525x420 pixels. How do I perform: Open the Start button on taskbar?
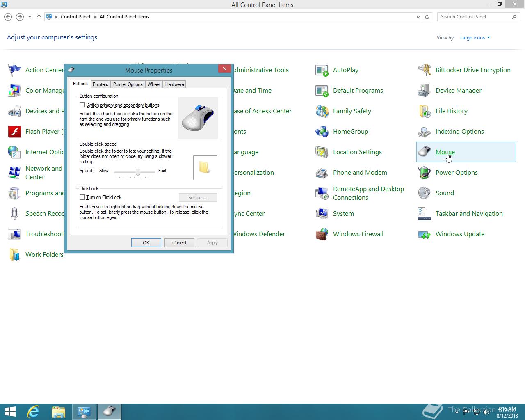tap(10, 411)
